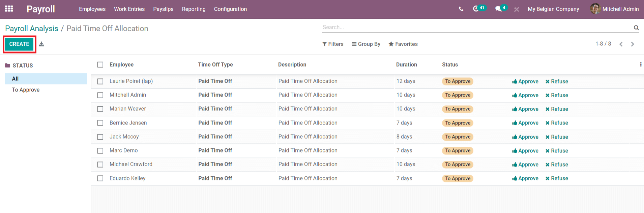This screenshot has height=213, width=644.
Task: Approve Mitchell Admin's allocation
Action: point(525,95)
